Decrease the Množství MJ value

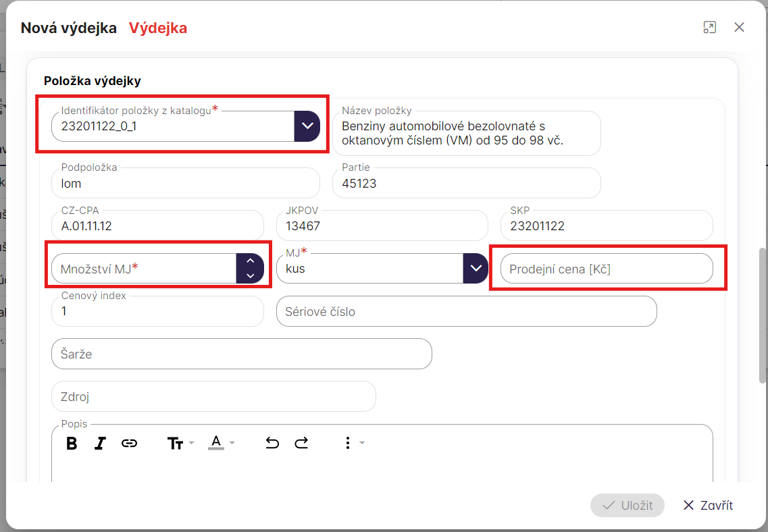point(250,275)
